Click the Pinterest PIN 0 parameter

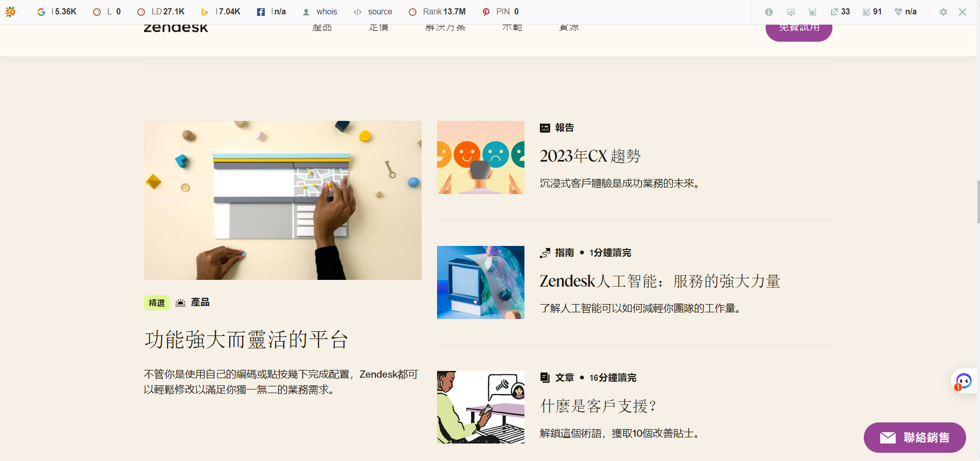(501, 12)
